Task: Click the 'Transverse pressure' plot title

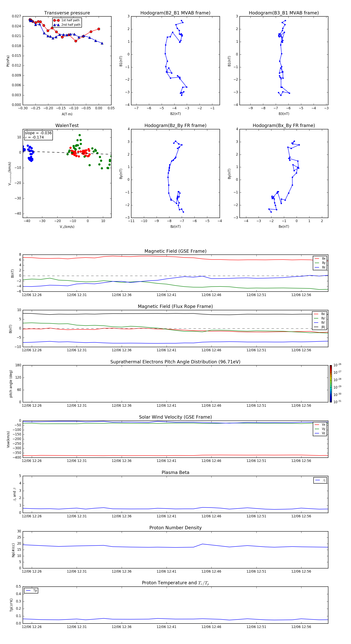Action: [x=67, y=13]
